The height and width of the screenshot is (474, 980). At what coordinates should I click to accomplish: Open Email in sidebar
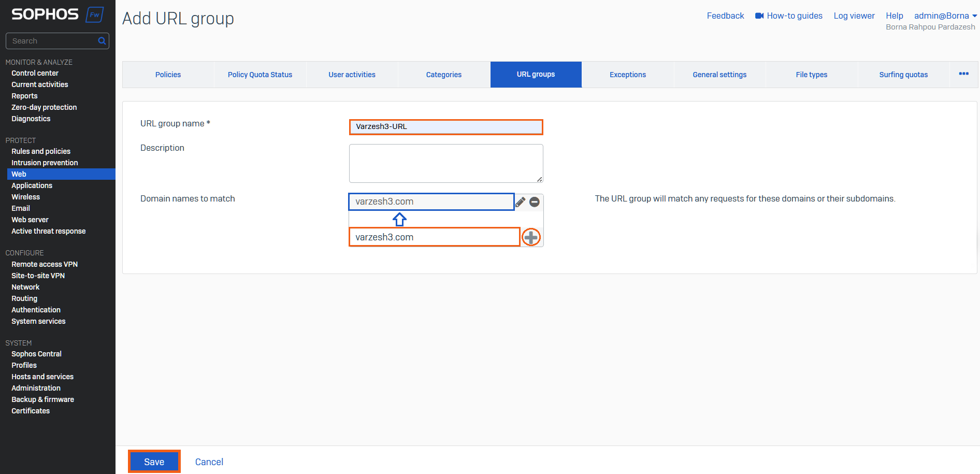pyautogui.click(x=21, y=208)
